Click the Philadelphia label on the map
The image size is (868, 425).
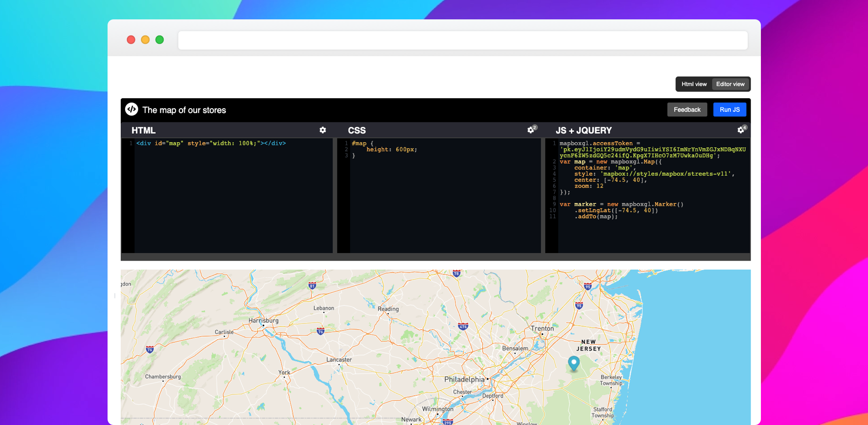pos(464,379)
